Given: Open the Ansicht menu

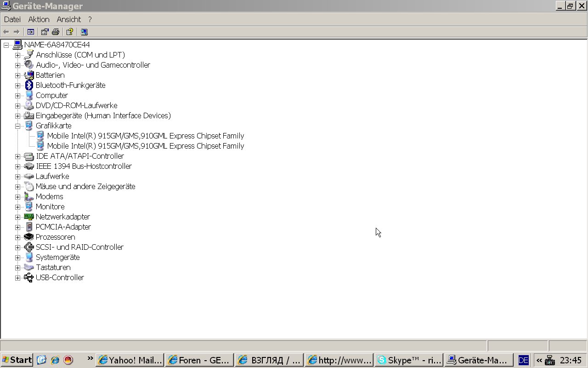Looking at the screenshot, I should [69, 19].
